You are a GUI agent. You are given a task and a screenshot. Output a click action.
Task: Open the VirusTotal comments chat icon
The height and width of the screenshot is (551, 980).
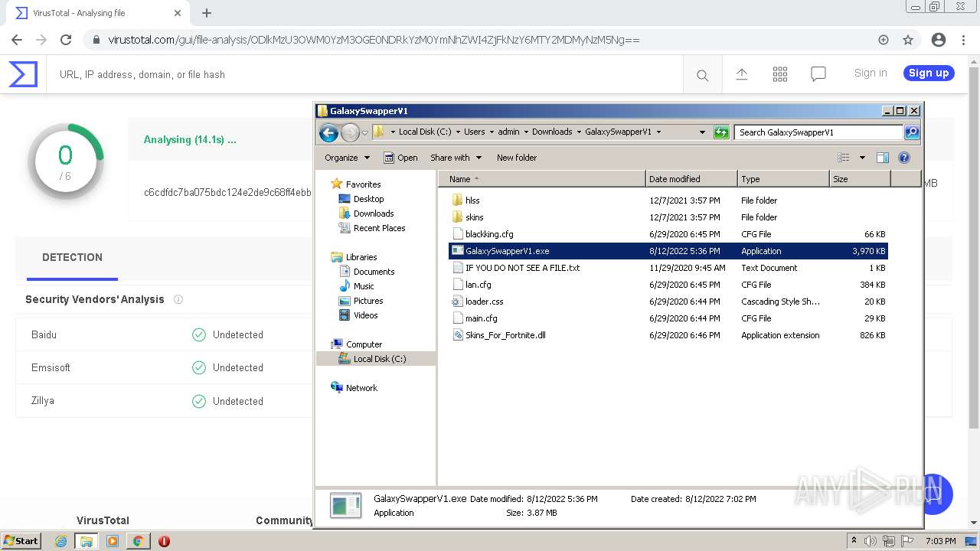(818, 74)
